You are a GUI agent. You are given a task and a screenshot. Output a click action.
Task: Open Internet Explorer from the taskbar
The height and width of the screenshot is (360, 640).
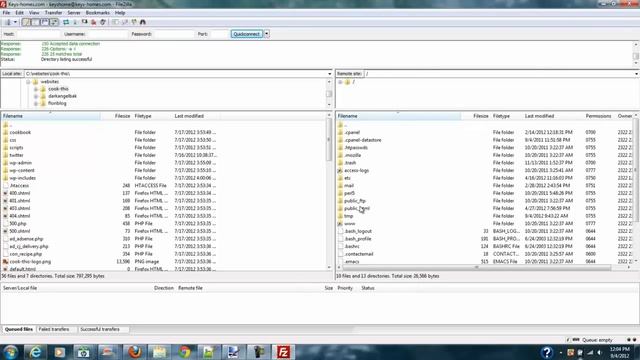(36, 352)
